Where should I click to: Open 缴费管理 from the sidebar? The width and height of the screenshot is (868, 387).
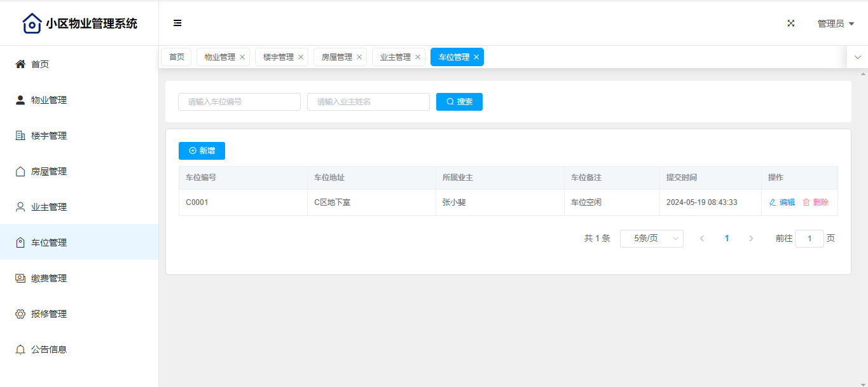(49, 278)
